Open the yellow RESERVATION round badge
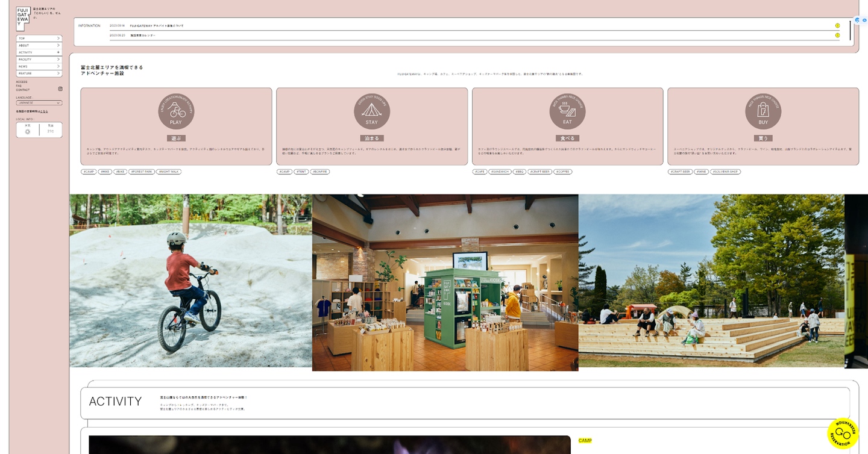The image size is (868, 454). pyautogui.click(x=843, y=433)
